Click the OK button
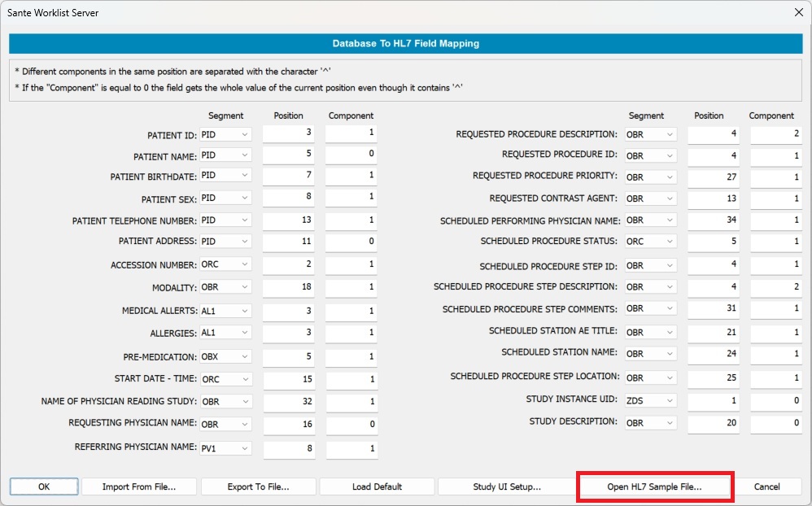The width and height of the screenshot is (812, 506). 44,486
